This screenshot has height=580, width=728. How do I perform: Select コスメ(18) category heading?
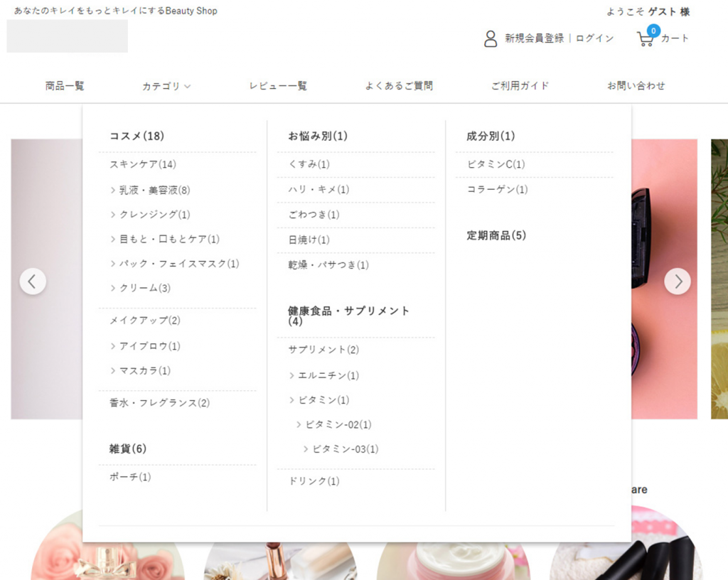(x=136, y=136)
